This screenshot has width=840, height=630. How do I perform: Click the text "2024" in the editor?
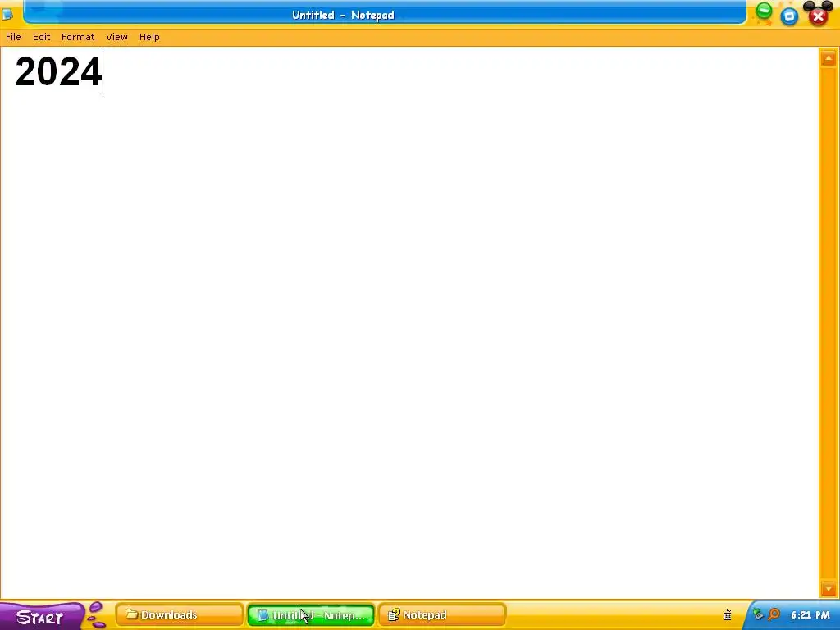[x=58, y=72]
